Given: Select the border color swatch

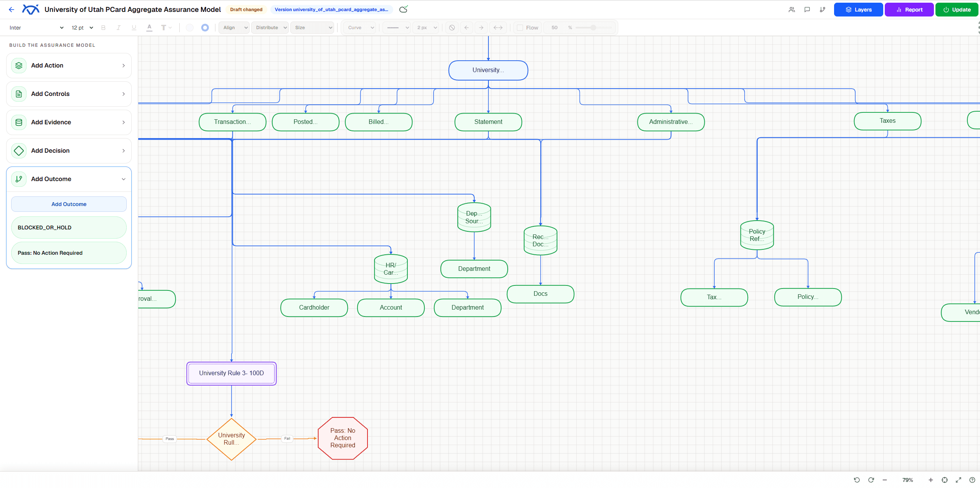Looking at the screenshot, I should click(205, 28).
